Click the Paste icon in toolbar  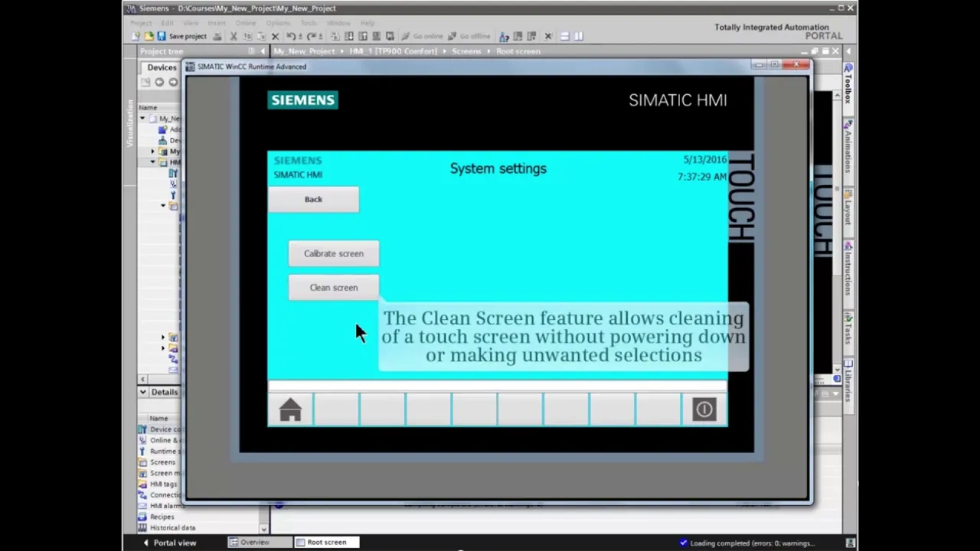[x=262, y=36]
